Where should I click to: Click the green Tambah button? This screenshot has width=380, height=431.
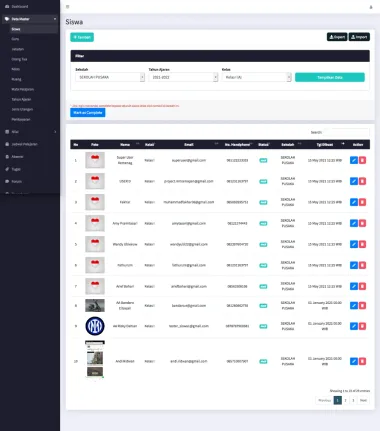[x=82, y=37]
